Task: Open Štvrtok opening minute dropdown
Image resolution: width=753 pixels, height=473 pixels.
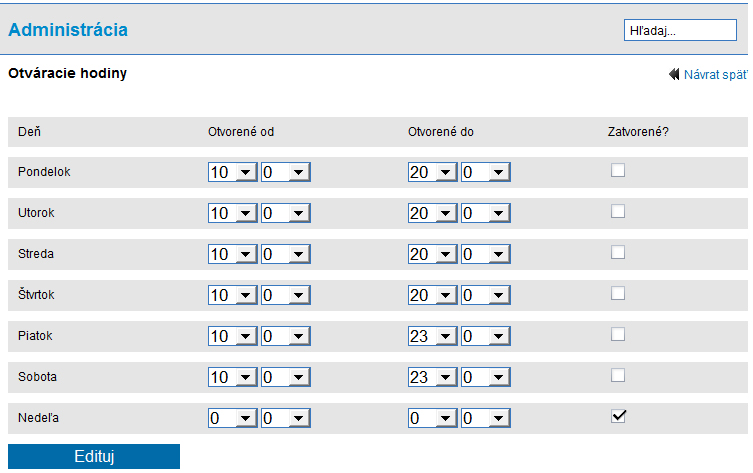Action: click(x=286, y=295)
